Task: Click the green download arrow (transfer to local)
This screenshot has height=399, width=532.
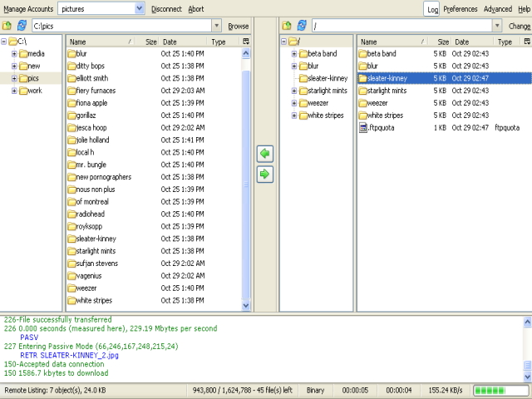Action: 264,154
